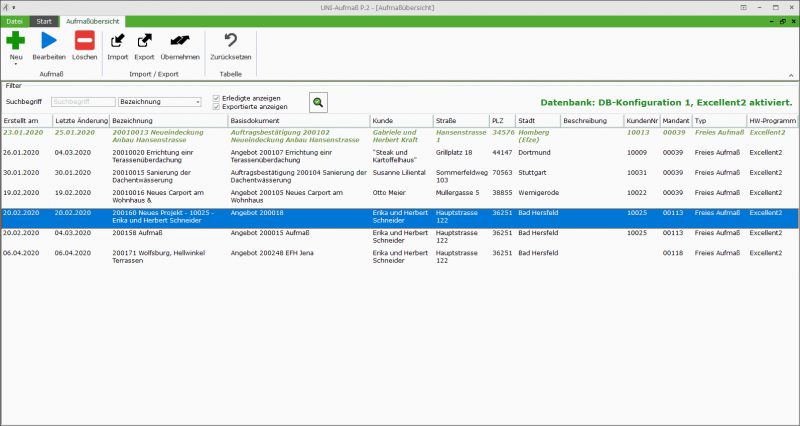Image resolution: width=800 pixels, height=426 pixels.
Task: Click the blue Bearbeiten arrow icon
Action: pyautogui.click(x=49, y=40)
